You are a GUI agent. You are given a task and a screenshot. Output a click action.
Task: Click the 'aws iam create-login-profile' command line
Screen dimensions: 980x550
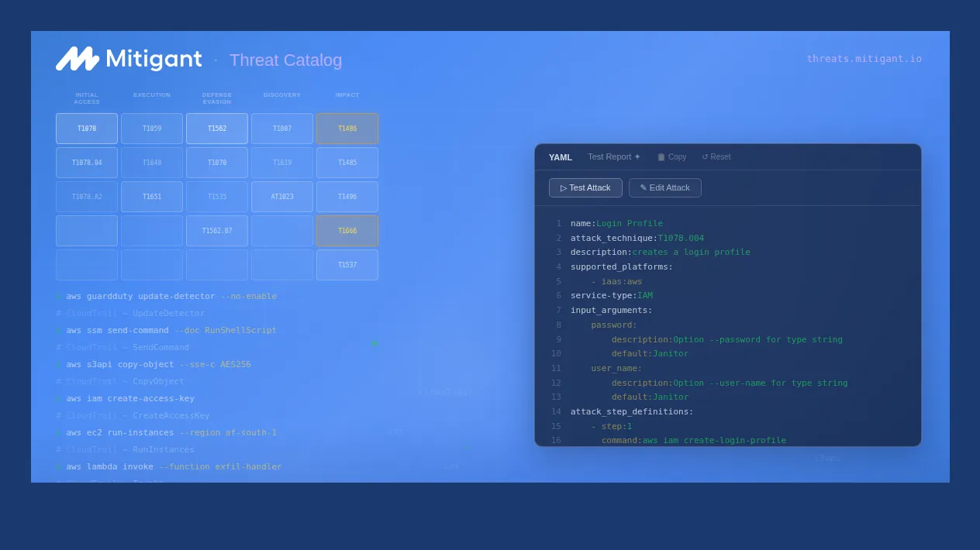[694, 440]
